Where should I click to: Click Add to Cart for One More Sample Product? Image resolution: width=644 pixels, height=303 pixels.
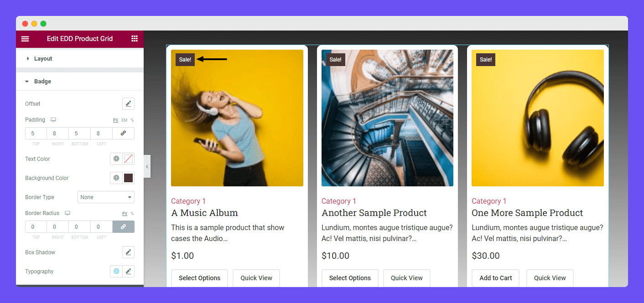click(496, 278)
